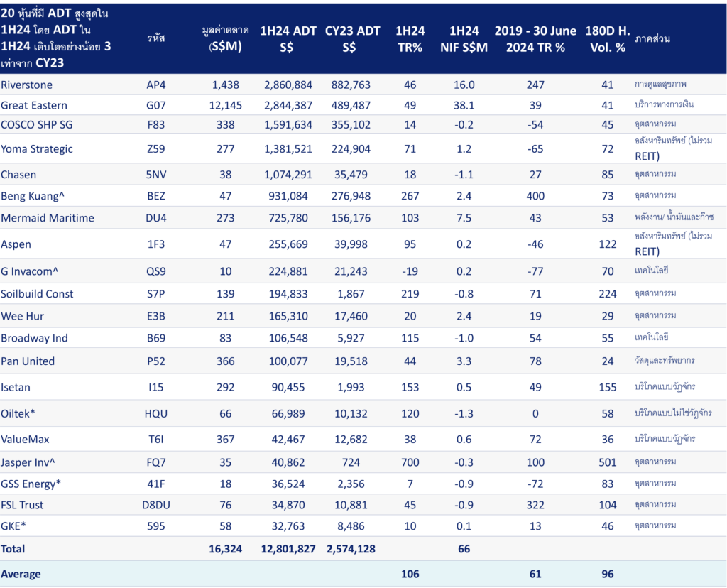727x588 pixels.
Task: Click the 5NV code cell
Action: (x=155, y=175)
